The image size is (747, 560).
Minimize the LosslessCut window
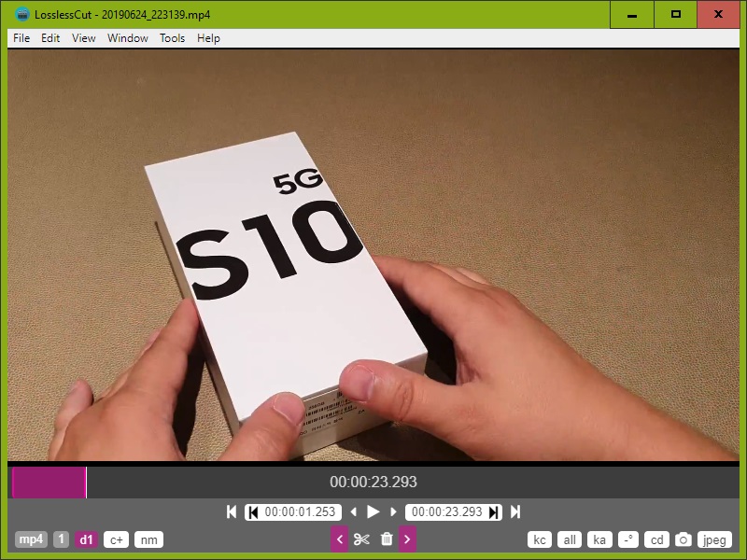point(632,15)
